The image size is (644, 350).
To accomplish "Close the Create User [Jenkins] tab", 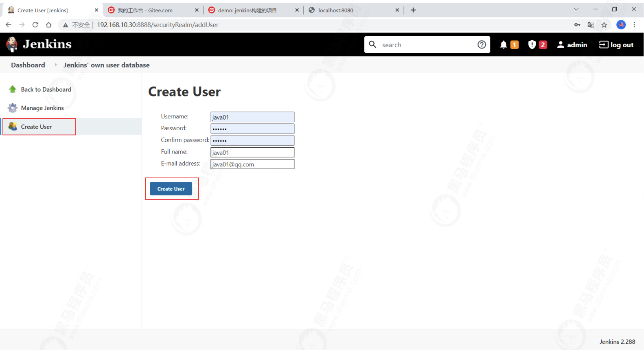I will point(96,10).
